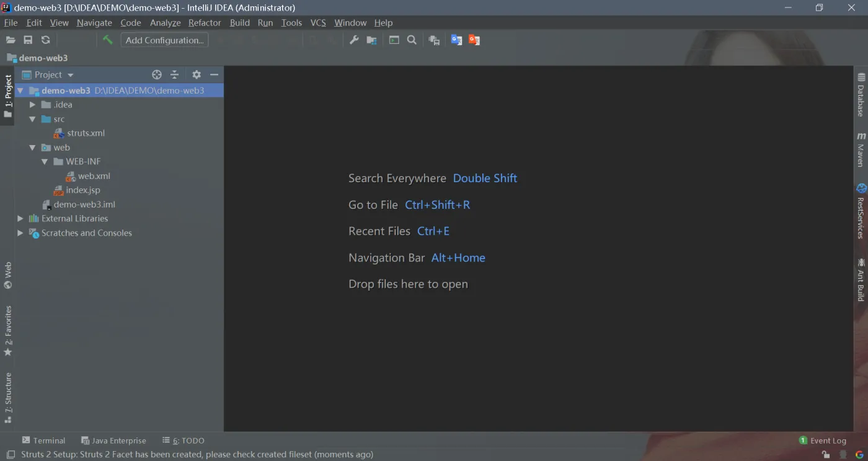The image size is (868, 461).
Task: Click Collapse All icon in Project panel
Action: pyautogui.click(x=175, y=74)
